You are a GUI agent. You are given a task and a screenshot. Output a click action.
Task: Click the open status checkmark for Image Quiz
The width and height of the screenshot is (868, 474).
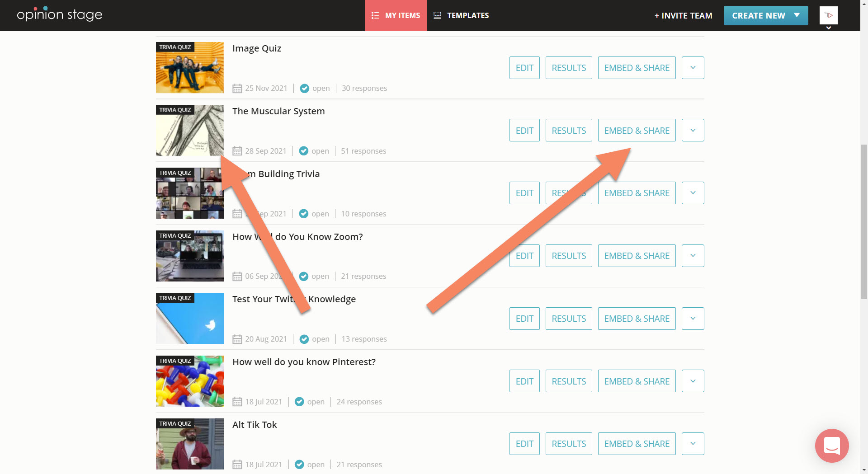click(305, 88)
